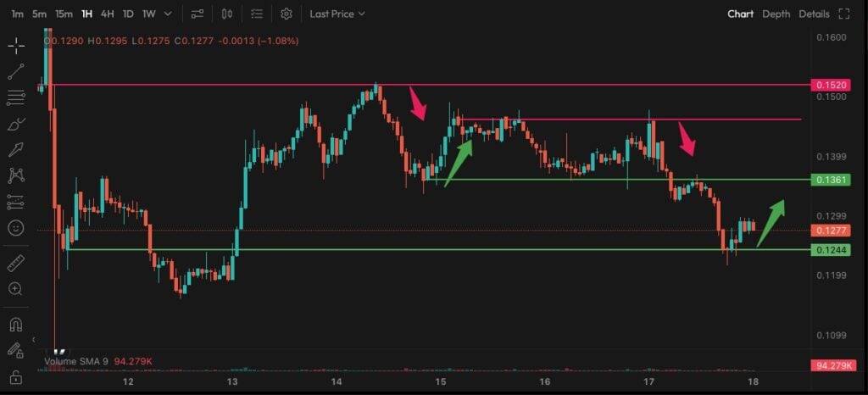This screenshot has height=395, width=868.
Task: Select the crosshair cursor tool
Action: pyautogui.click(x=16, y=47)
